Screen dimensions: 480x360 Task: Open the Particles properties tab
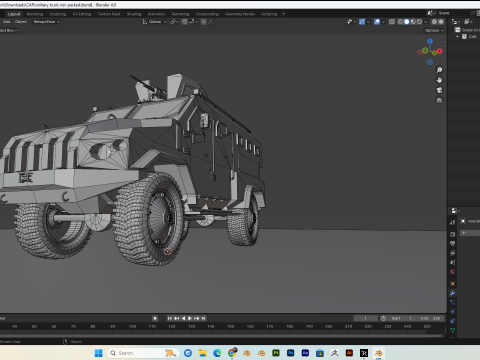452,302
